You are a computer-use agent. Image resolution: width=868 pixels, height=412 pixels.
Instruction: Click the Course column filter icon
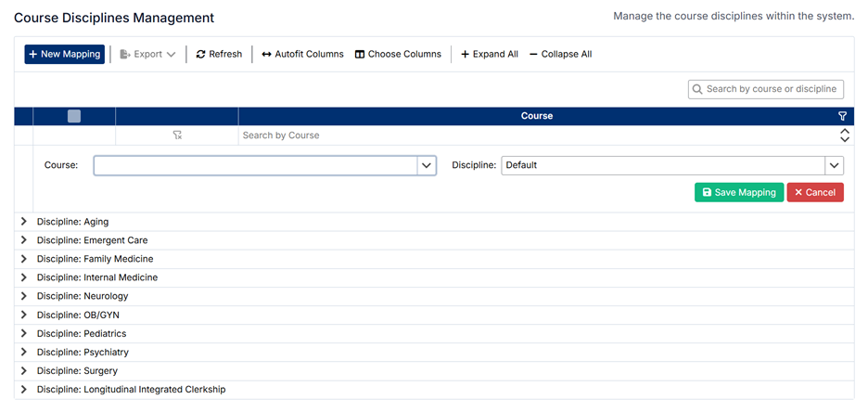click(x=842, y=116)
